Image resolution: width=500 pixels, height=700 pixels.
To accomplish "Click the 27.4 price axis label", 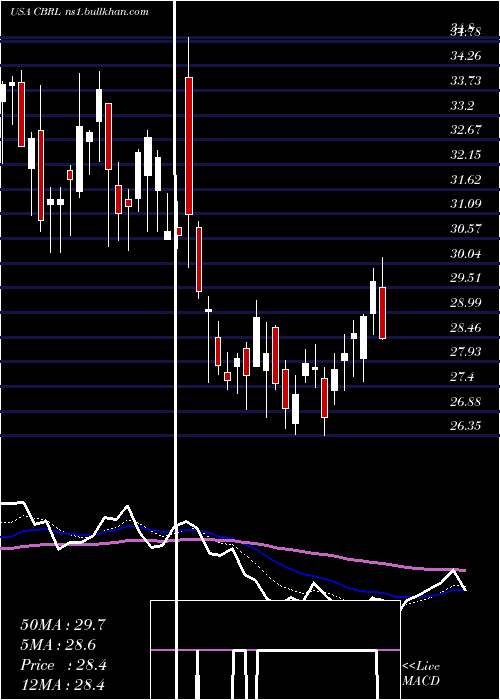I will coord(462,377).
